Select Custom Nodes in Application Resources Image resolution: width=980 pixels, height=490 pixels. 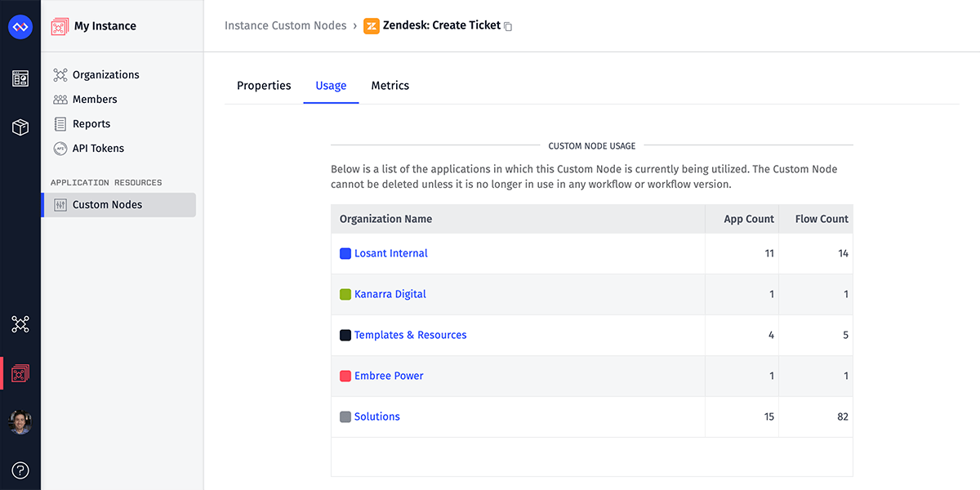coord(118,205)
